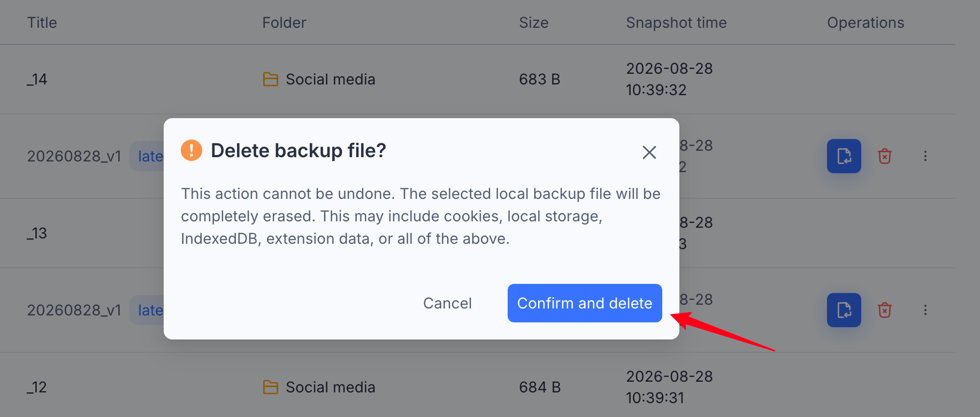Open three-dot menu in row above _12
Screen dimensions: 980x417
(925, 310)
